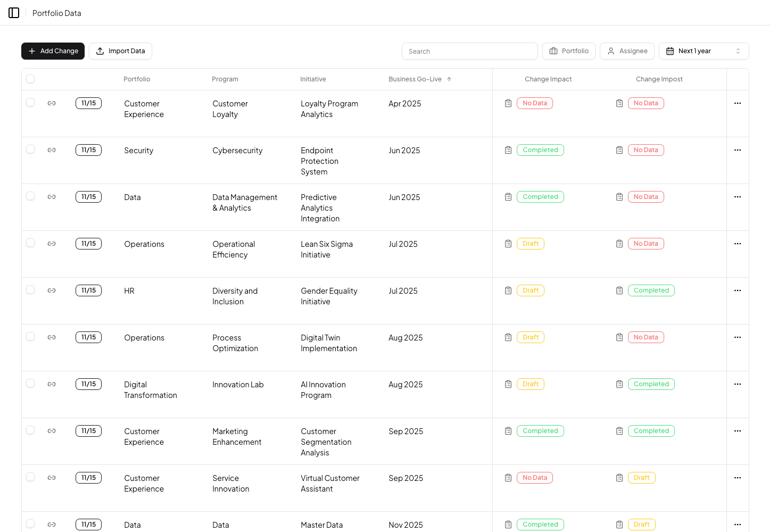The height and width of the screenshot is (532, 777).
Task: Click the Assignee person icon filter
Action: (610, 51)
